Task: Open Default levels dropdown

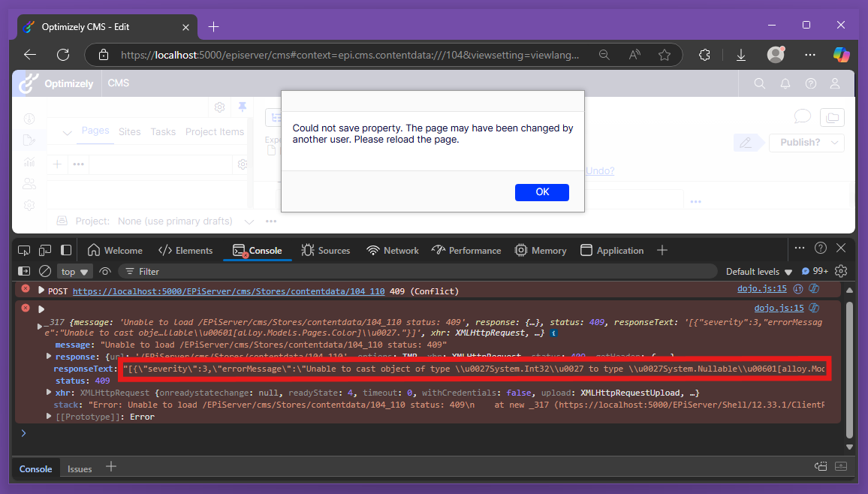Action: point(759,272)
